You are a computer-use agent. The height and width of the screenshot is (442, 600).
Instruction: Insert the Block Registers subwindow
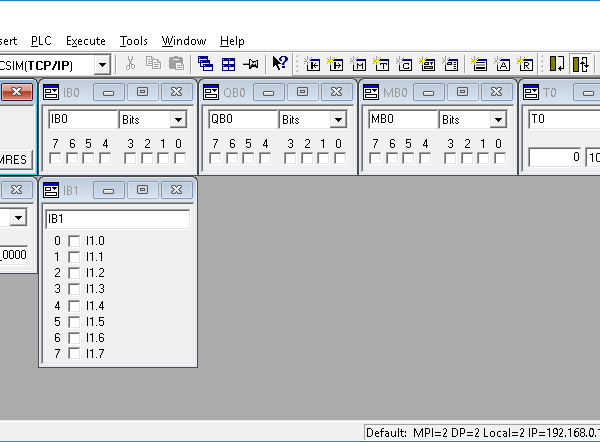coord(525,64)
